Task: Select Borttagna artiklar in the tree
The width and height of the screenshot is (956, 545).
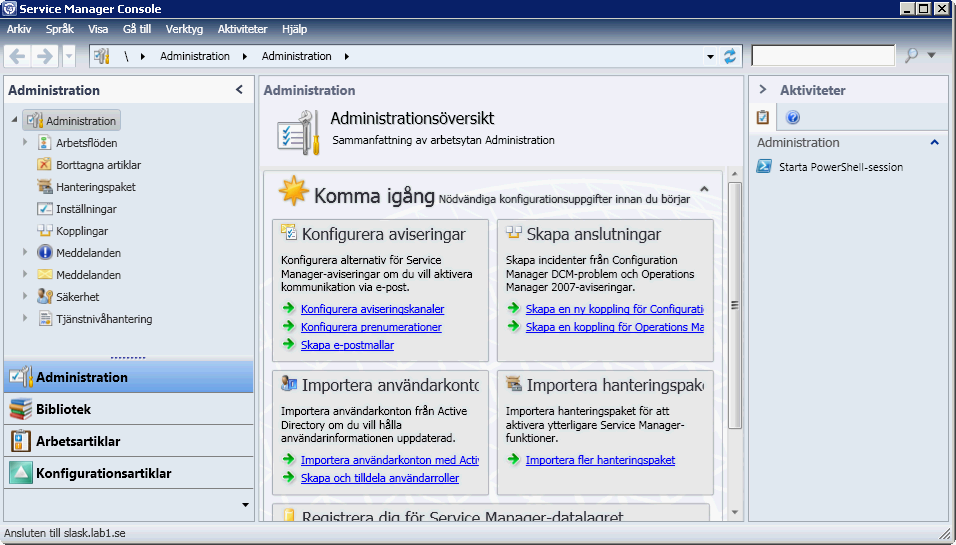Action: click(98, 165)
